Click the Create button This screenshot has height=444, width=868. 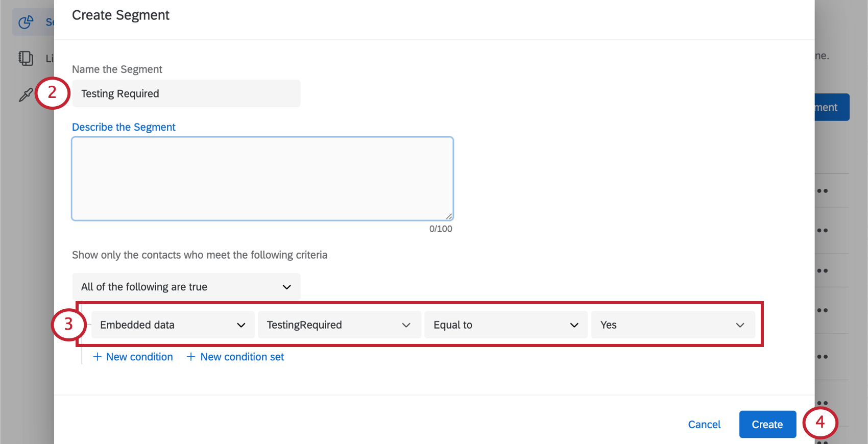tap(767, 424)
